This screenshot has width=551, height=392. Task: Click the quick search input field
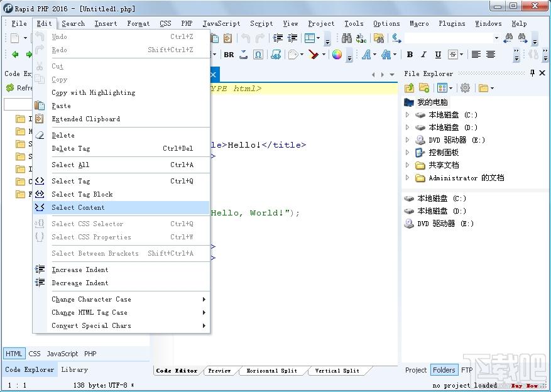click(449, 38)
